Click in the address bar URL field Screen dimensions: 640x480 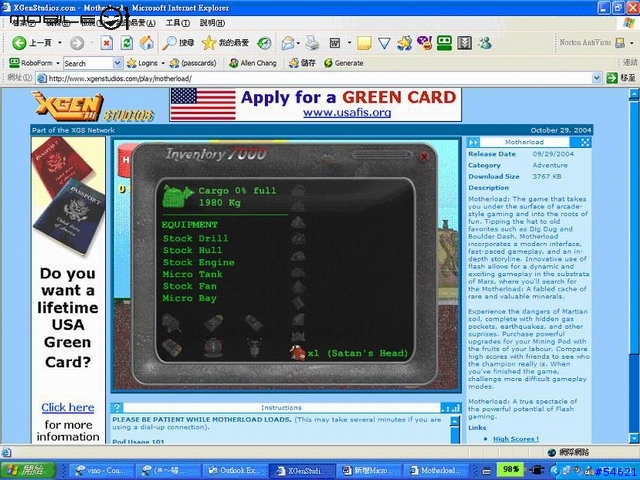click(x=314, y=78)
